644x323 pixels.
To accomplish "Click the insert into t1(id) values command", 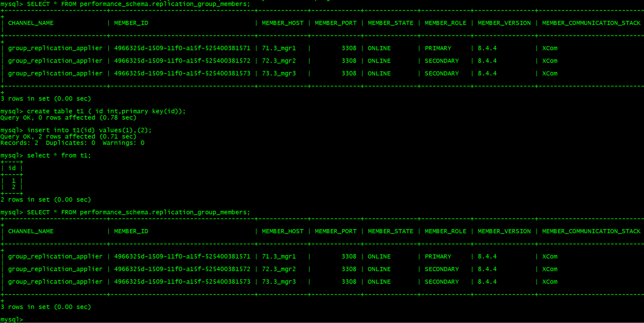I will [x=76, y=130].
